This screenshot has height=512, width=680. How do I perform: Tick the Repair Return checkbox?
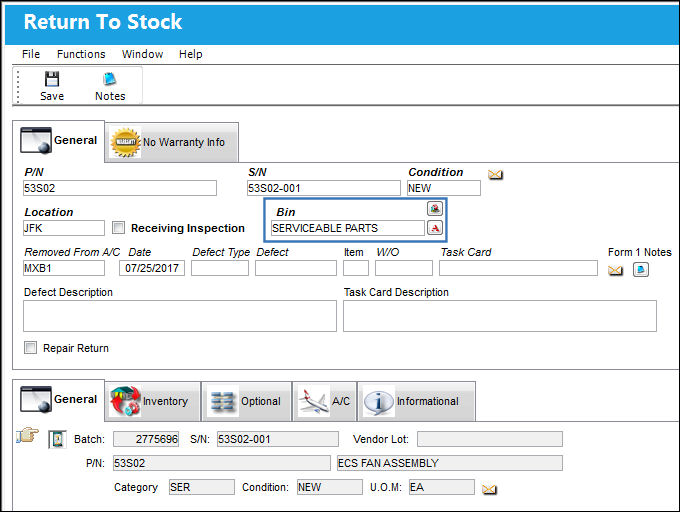30,348
